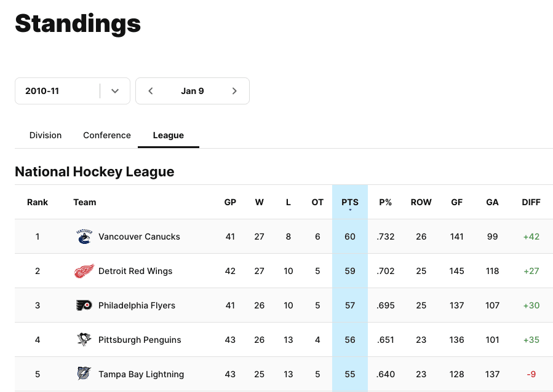
Task: Go to previous date arrow
Action: point(151,91)
